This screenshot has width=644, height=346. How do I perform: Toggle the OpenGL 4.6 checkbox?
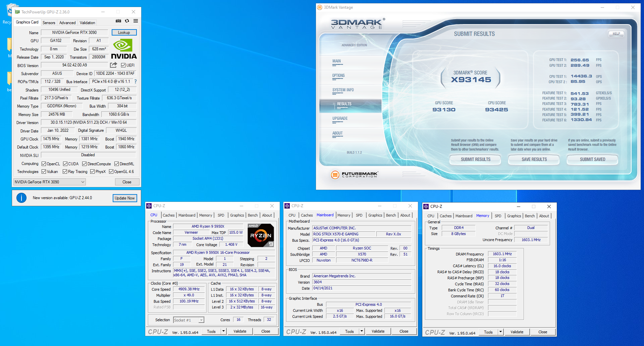[111, 172]
